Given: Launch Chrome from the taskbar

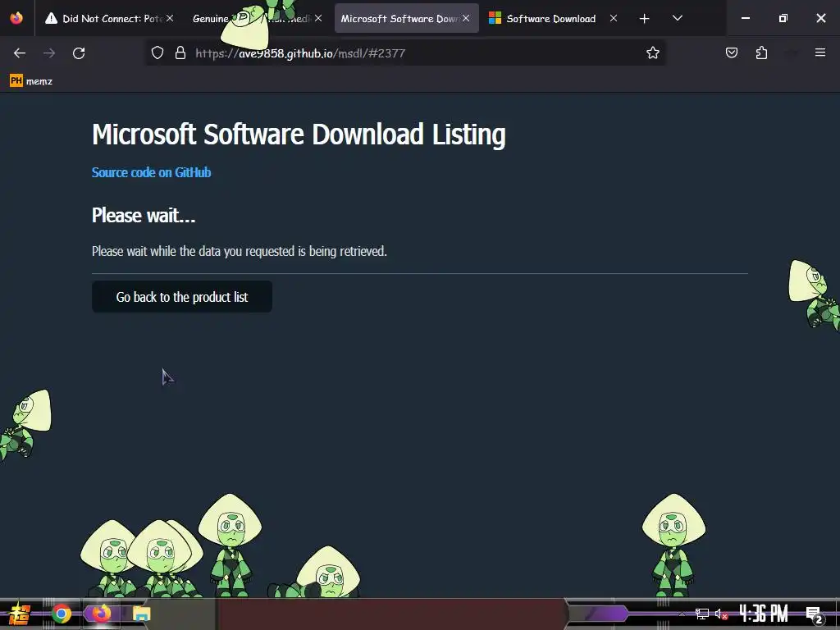Looking at the screenshot, I should pos(62,614).
